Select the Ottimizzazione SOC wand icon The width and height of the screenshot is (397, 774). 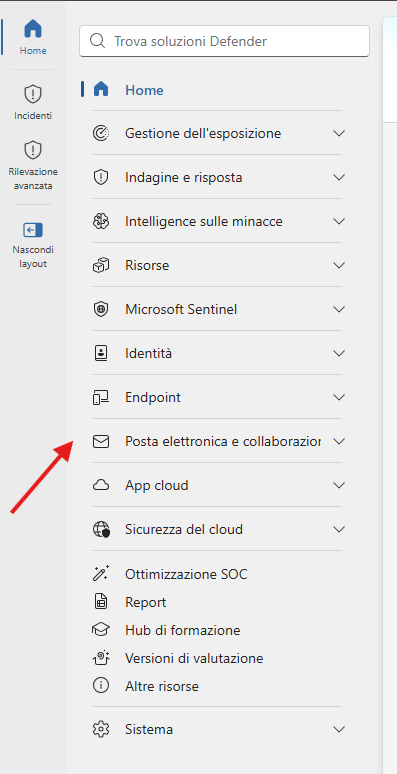(101, 574)
